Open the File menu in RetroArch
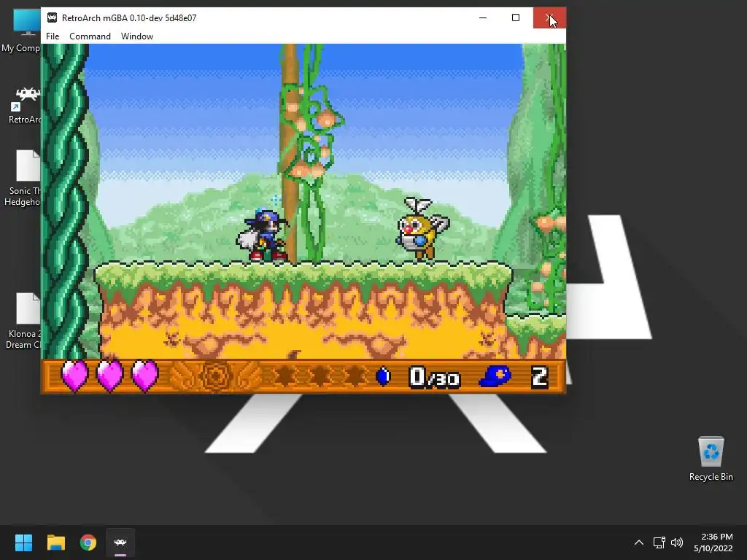Screen dimensions: 747x560 53,36
